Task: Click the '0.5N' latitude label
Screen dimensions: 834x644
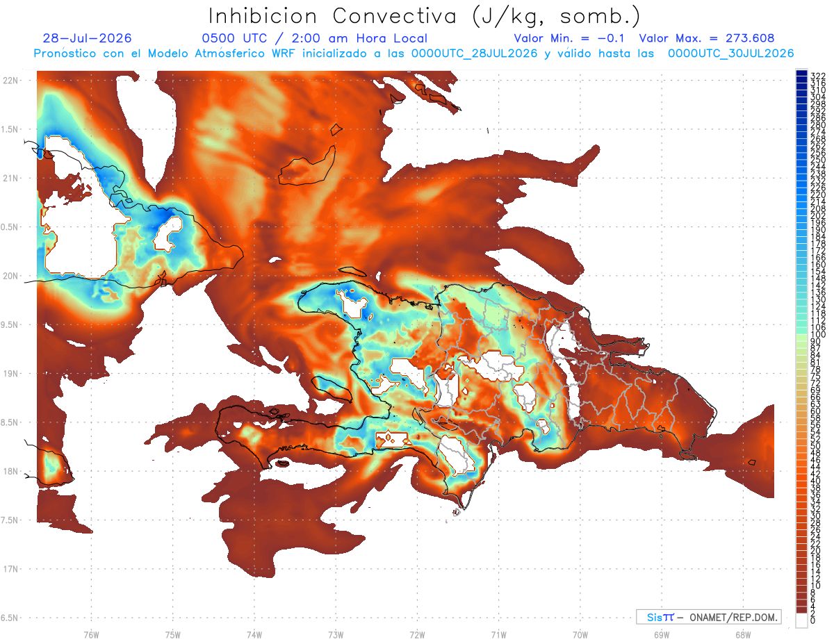Action: 10,227
